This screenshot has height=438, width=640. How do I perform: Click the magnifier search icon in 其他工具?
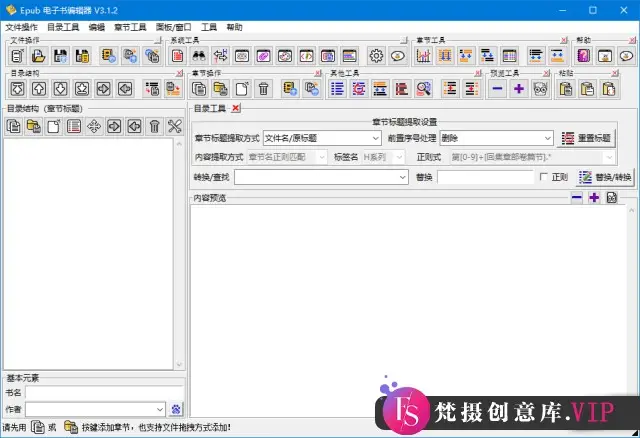[423, 89]
